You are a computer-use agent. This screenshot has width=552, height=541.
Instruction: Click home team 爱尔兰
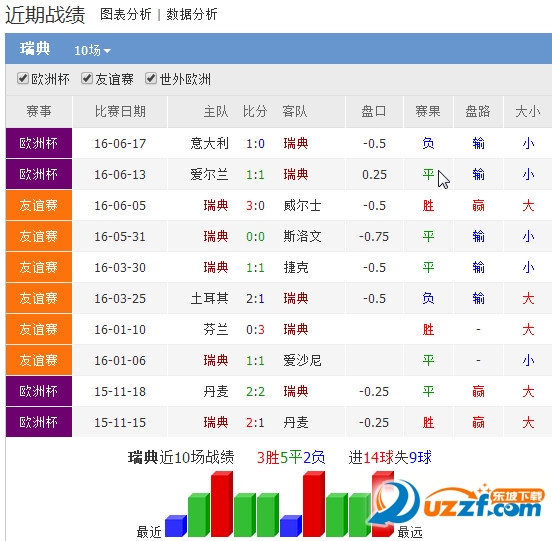[209, 174]
